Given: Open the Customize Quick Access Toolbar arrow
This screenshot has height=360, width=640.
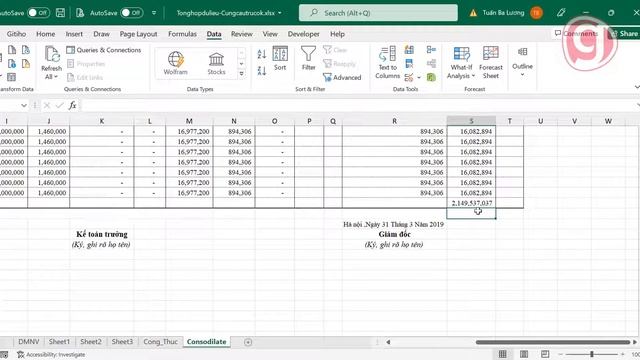Looking at the screenshot, I should coord(154,13).
